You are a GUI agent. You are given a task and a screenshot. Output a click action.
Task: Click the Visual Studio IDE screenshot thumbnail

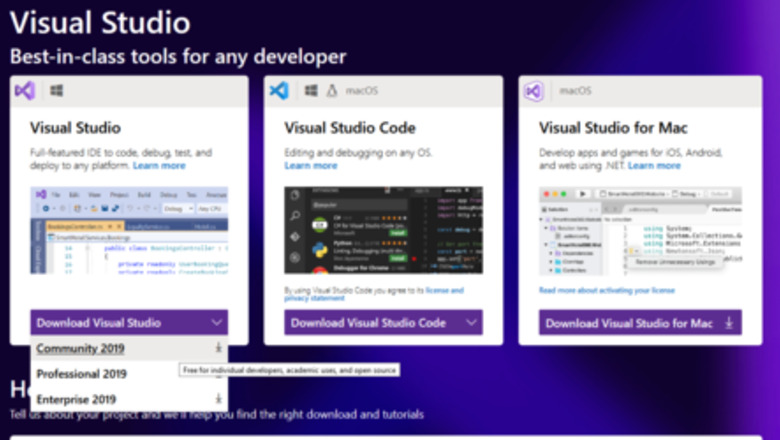pyautogui.click(x=129, y=230)
